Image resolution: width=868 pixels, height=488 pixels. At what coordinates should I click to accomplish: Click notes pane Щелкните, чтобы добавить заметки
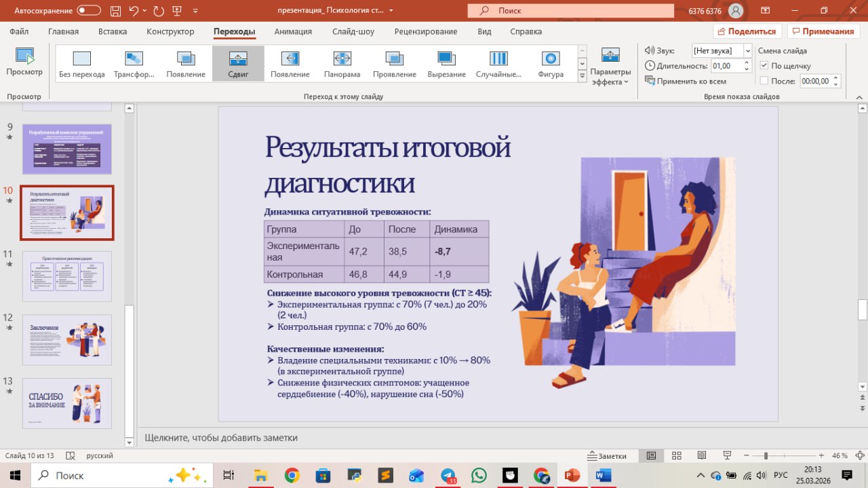click(221, 438)
